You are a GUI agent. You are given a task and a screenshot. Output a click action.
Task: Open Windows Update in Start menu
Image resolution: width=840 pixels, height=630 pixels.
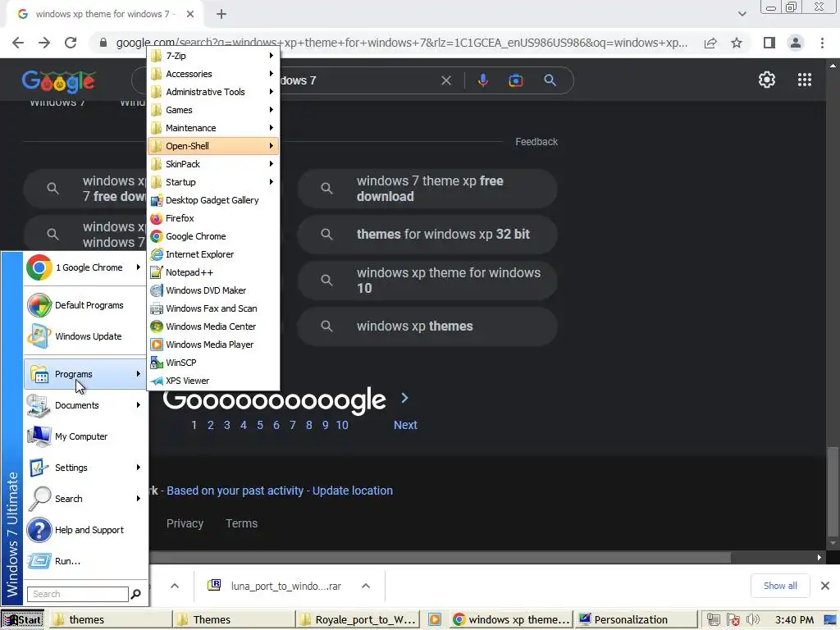point(85,336)
